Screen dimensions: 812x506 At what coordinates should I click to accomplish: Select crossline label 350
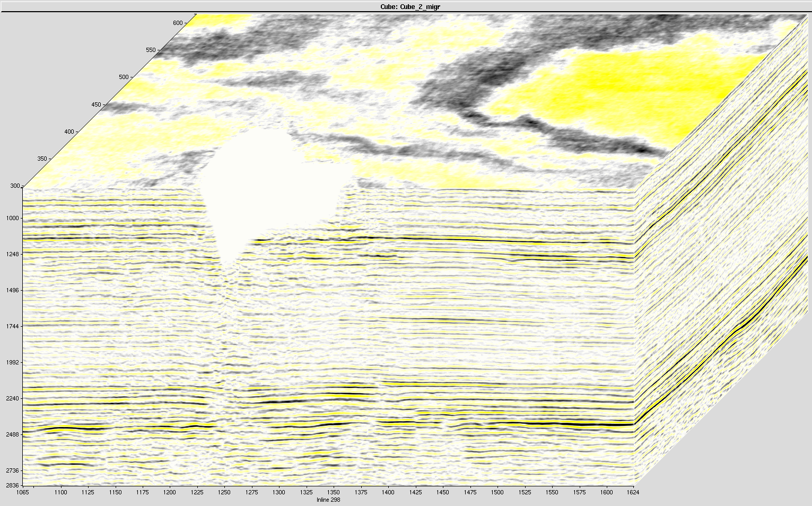point(42,159)
